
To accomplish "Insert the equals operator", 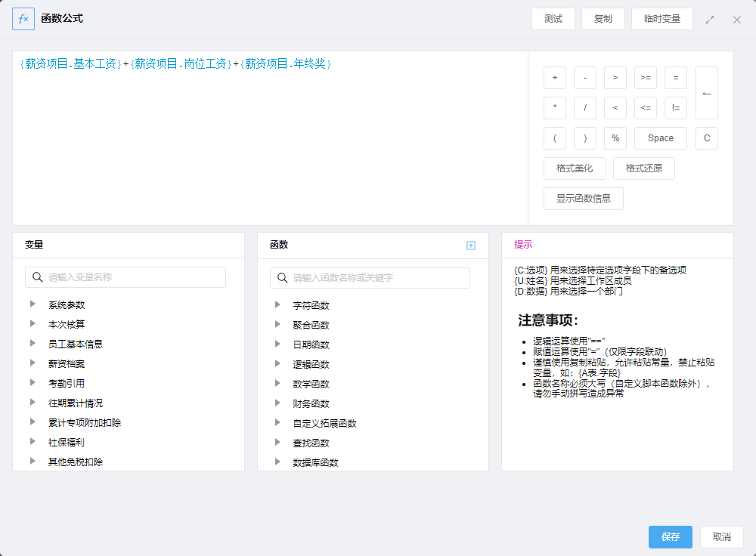I will (x=675, y=78).
